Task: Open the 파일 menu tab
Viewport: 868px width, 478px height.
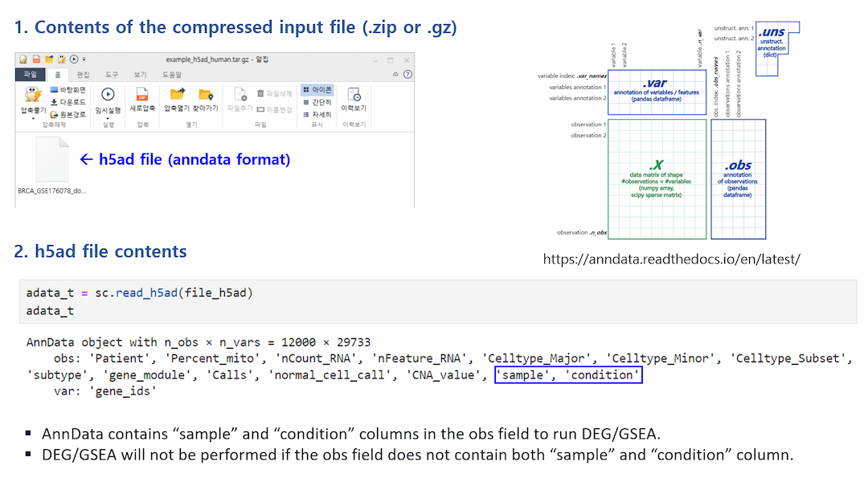Action: (x=31, y=75)
